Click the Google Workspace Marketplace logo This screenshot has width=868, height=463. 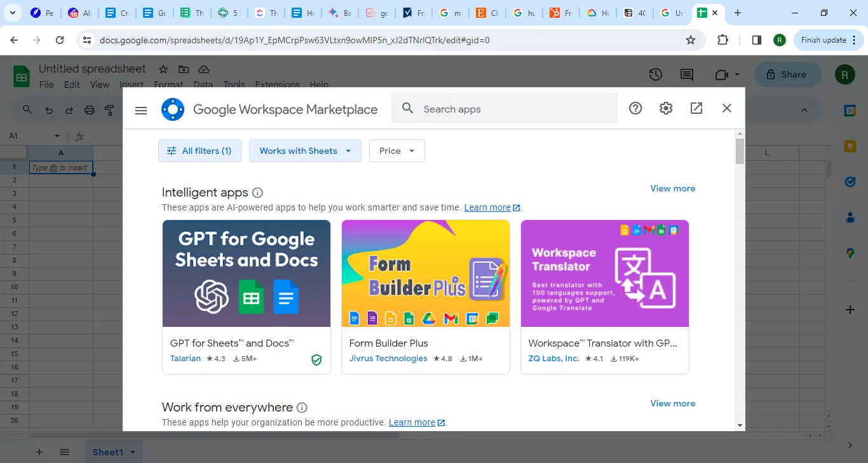pos(173,109)
